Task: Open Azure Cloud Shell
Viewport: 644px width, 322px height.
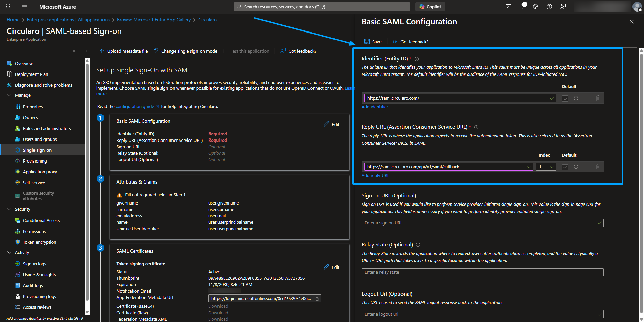Action: (508, 6)
